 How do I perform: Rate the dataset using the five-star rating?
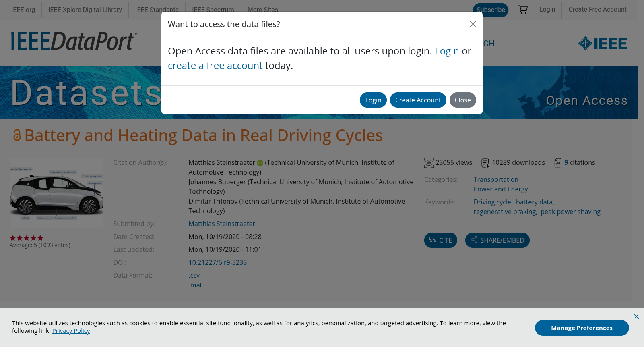click(x=27, y=238)
